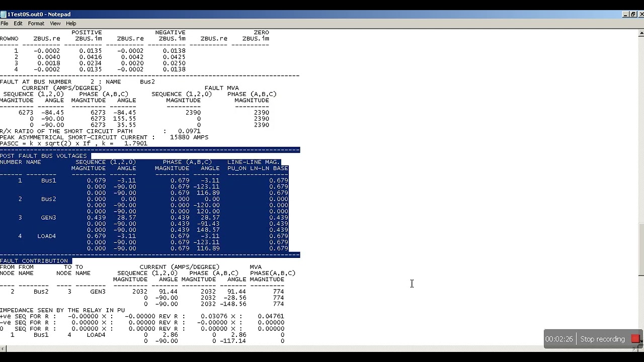
Task: Click 'IMPEDANCE SEEN BY THE RELAY IN PU'
Action: click(62, 310)
